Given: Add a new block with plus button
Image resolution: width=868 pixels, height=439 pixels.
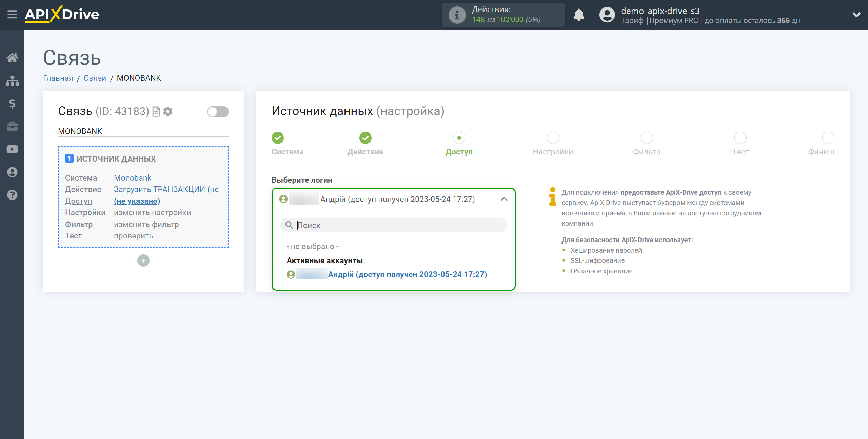Looking at the screenshot, I should pyautogui.click(x=143, y=260).
